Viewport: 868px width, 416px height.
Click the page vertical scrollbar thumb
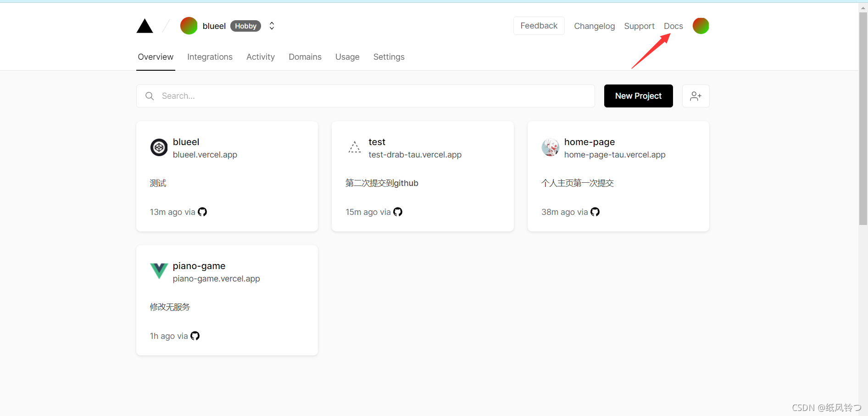[x=863, y=118]
